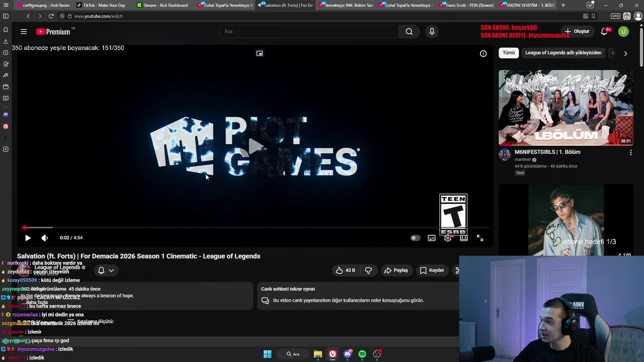The height and width of the screenshot is (362, 644).
Task: Open downloads panel in sidebar
Action: 6,41
